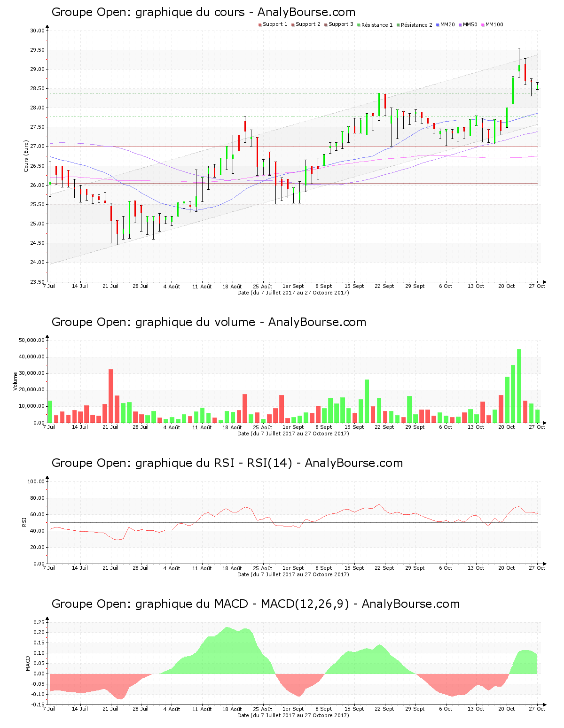Select the MM50 legend entry
The width and height of the screenshot is (564, 728).
point(468,24)
